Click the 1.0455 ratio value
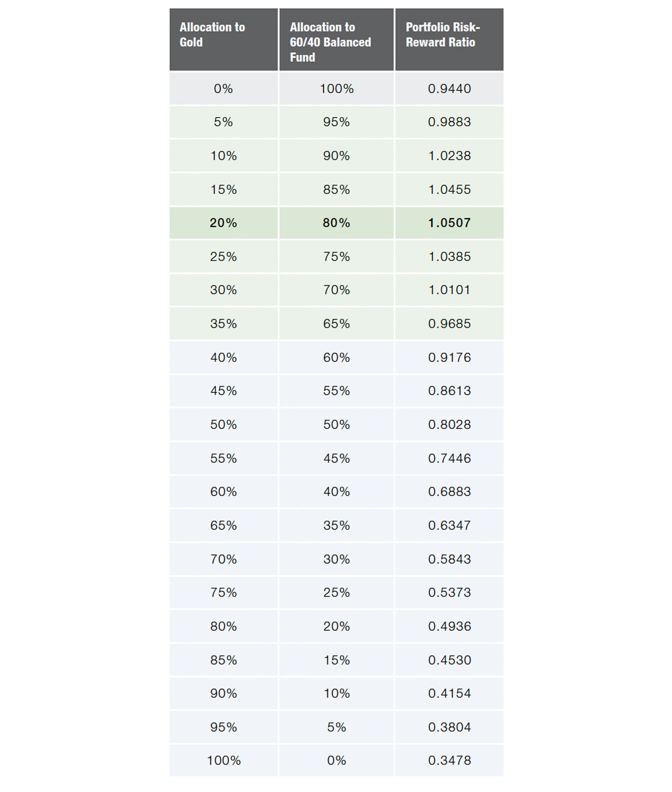 point(449,189)
